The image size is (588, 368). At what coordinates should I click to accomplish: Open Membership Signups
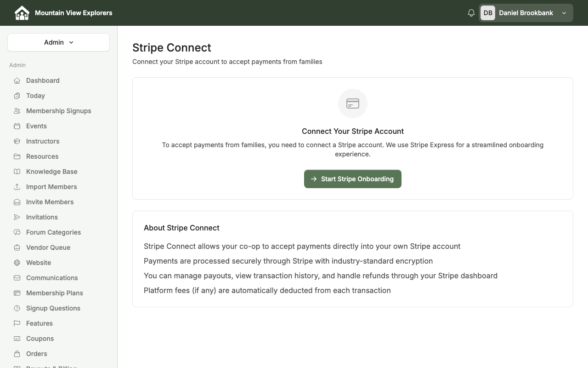[x=58, y=111]
